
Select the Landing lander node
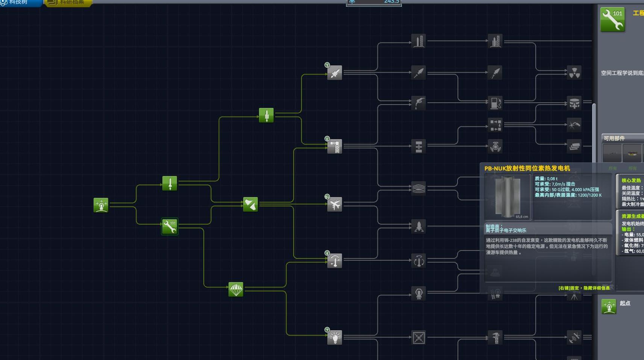(418, 226)
